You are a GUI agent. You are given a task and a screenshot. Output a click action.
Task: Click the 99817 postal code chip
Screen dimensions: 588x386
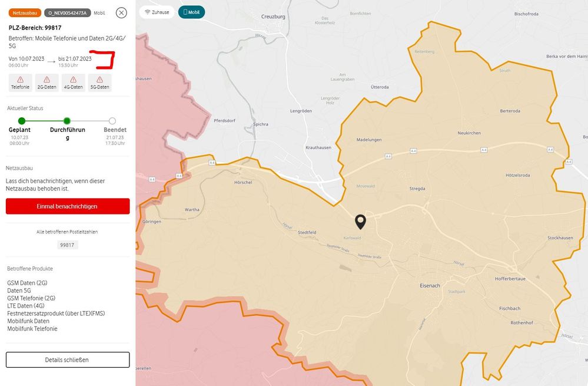pyautogui.click(x=67, y=245)
